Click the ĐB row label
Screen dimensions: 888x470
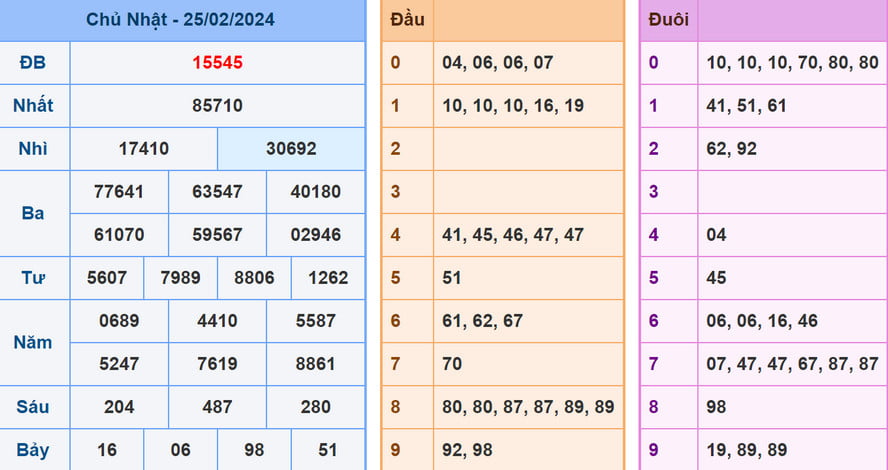click(33, 62)
